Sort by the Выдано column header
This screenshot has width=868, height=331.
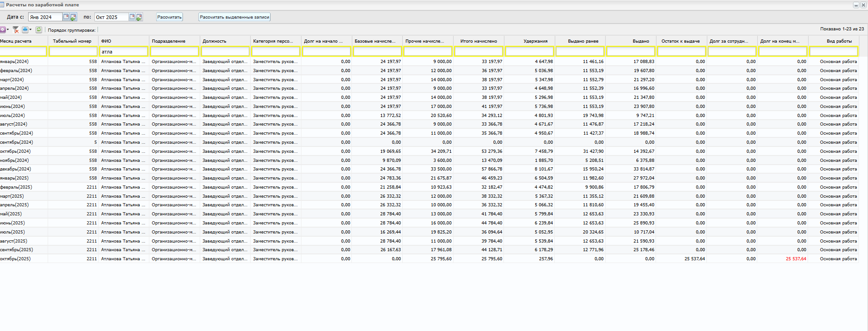(x=631, y=41)
